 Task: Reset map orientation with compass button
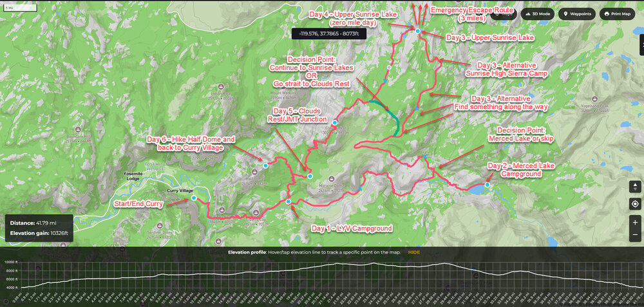(x=636, y=187)
